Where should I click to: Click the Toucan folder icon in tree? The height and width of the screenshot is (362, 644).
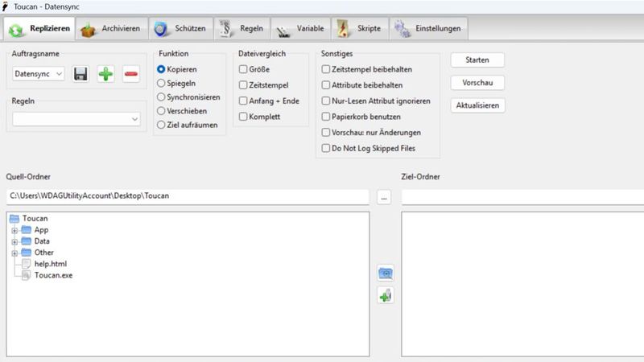(x=14, y=218)
